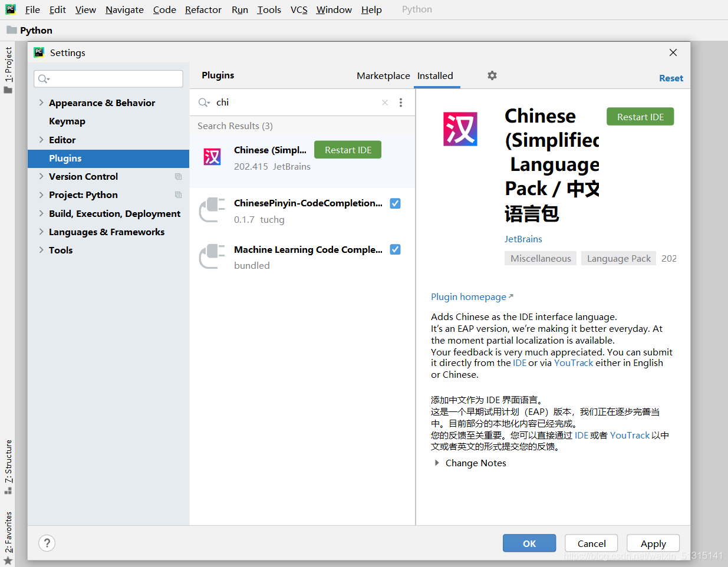Image resolution: width=728 pixels, height=567 pixels.
Task: Select the ChinesePinyin-CodeCompletion plugin row
Action: [x=302, y=210]
